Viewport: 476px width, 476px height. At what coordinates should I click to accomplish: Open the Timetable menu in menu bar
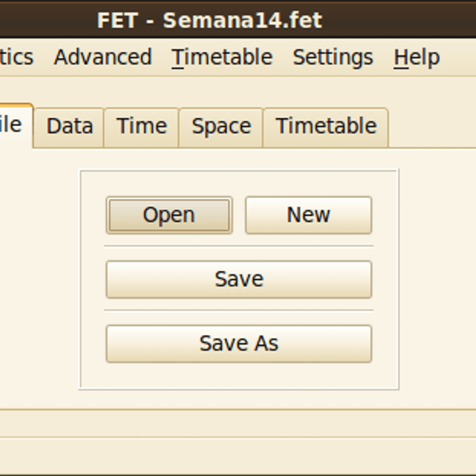[x=222, y=57]
